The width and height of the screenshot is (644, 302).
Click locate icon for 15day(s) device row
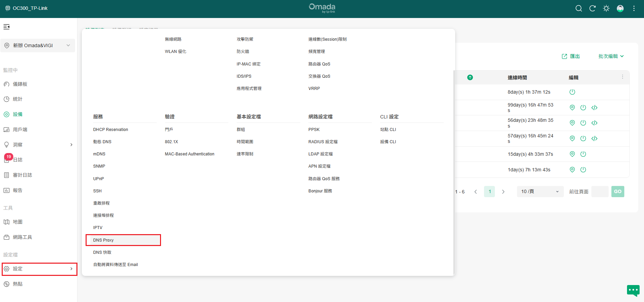572,154
